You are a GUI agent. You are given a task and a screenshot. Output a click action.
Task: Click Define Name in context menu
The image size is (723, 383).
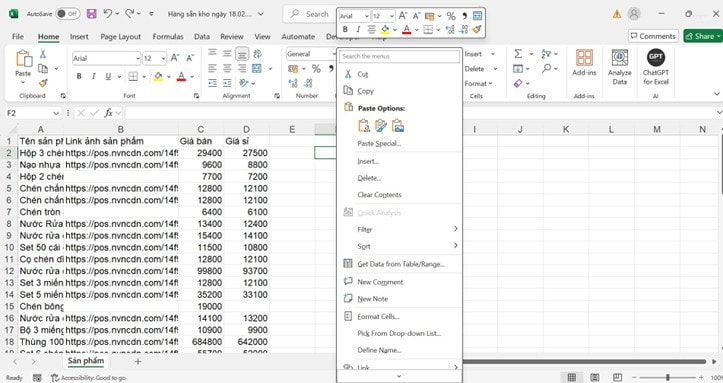coord(379,350)
